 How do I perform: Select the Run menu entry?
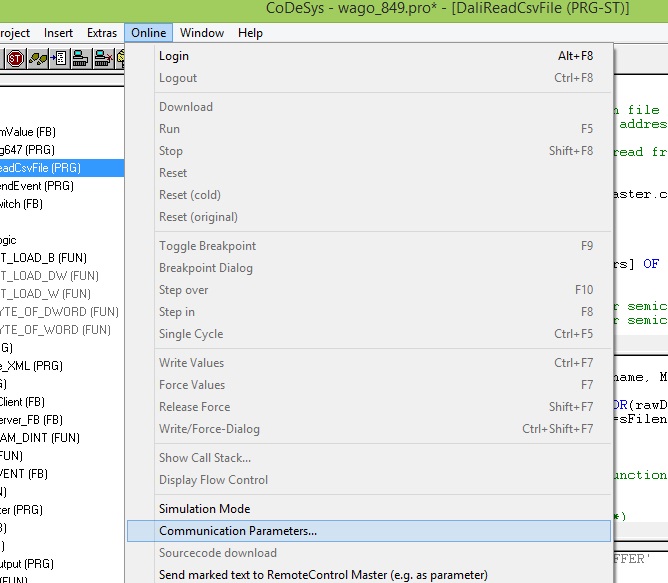pos(369,129)
